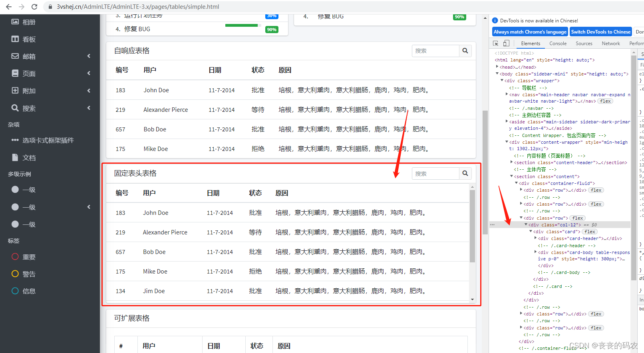Click the 文档 file icon in the sidebar

point(15,157)
